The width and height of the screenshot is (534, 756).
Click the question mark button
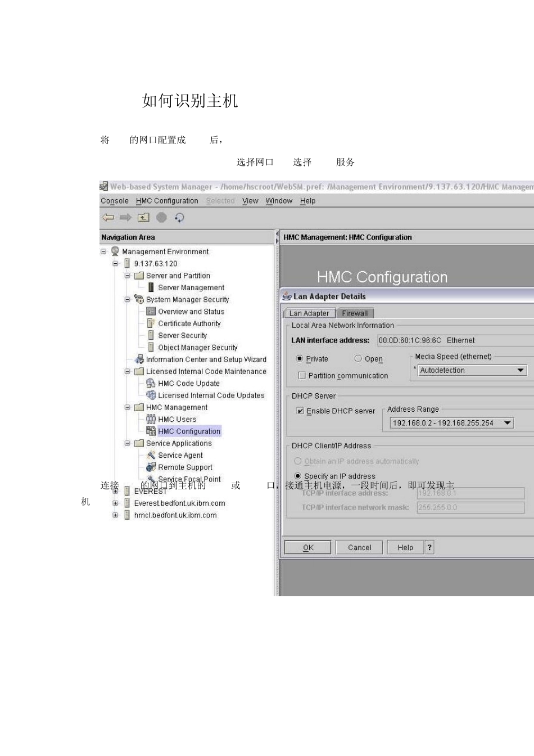[429, 547]
